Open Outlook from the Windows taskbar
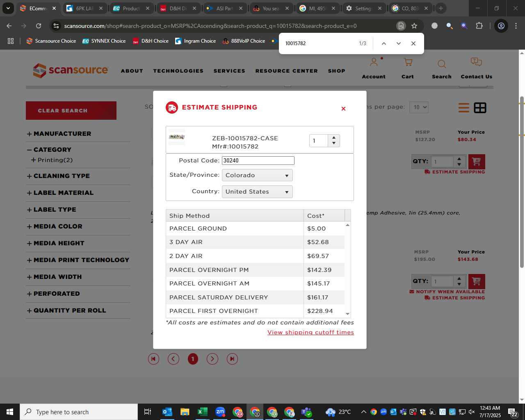The height and width of the screenshot is (420, 525). coord(167,412)
